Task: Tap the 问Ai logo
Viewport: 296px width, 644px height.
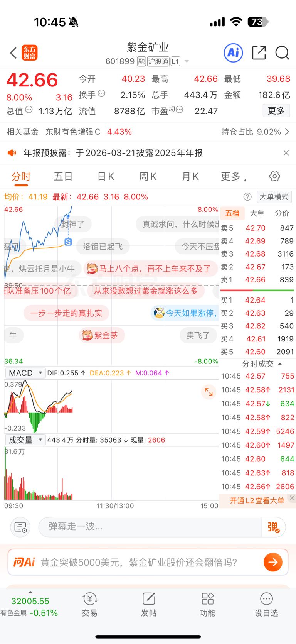Action: tap(24, 562)
